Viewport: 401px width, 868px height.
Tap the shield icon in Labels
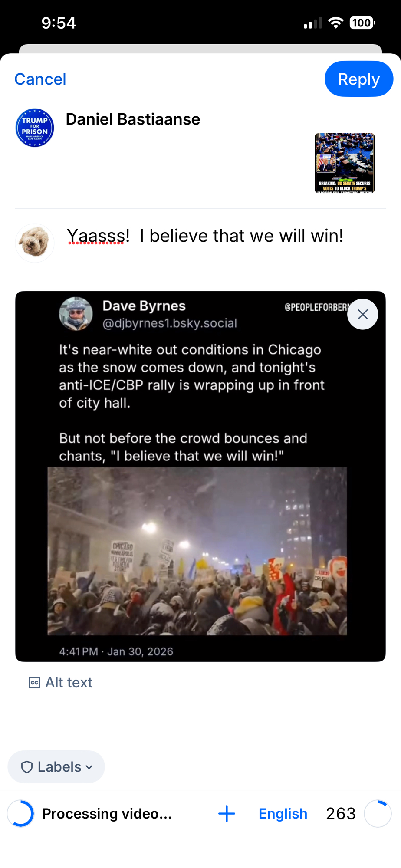pos(27,767)
